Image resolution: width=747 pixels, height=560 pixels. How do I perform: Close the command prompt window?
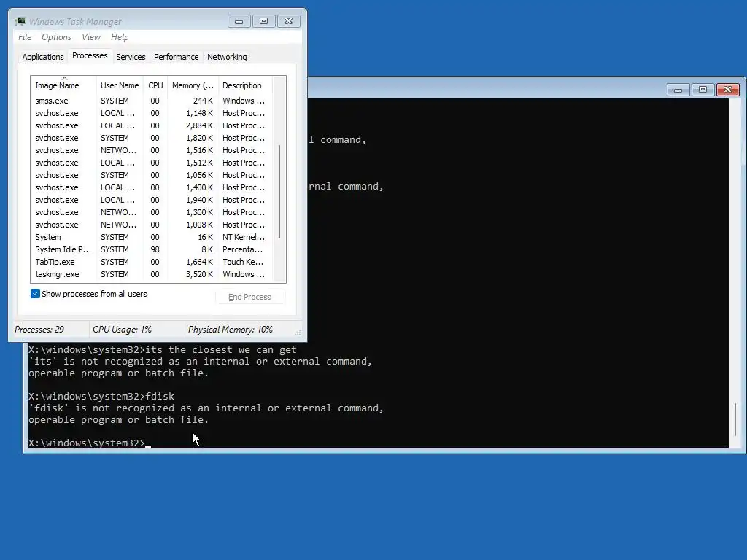pos(727,90)
